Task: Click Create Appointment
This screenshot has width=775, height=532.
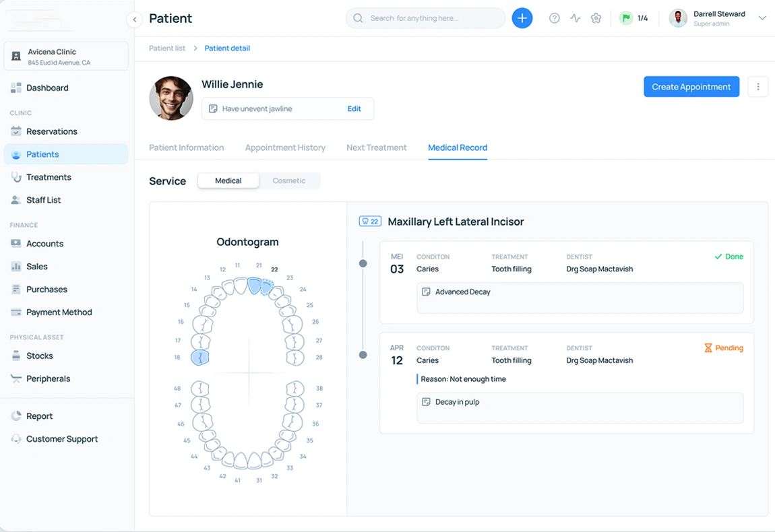Action: tap(691, 86)
